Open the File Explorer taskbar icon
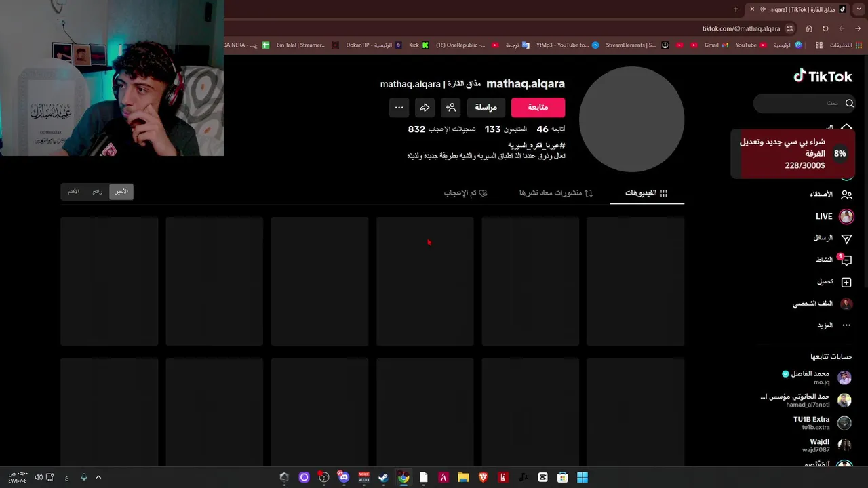This screenshot has width=868, height=488. coord(463,477)
